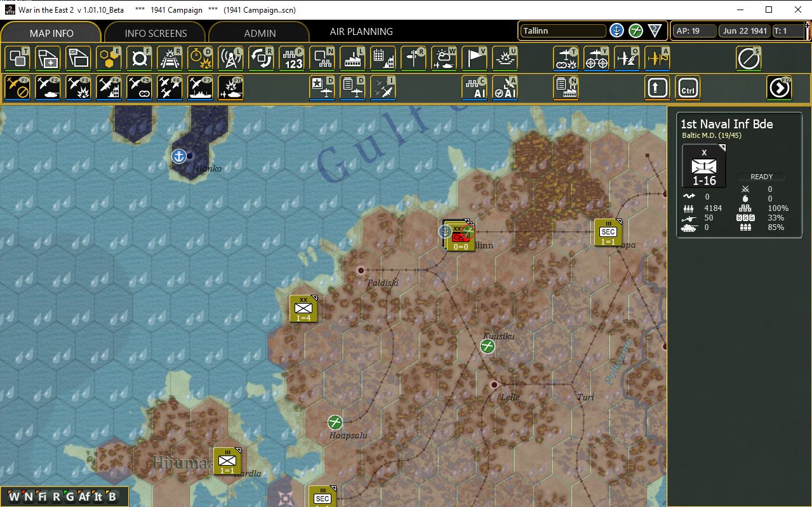Click the signpost icon (R)
The image size is (812, 507).
[413, 58]
